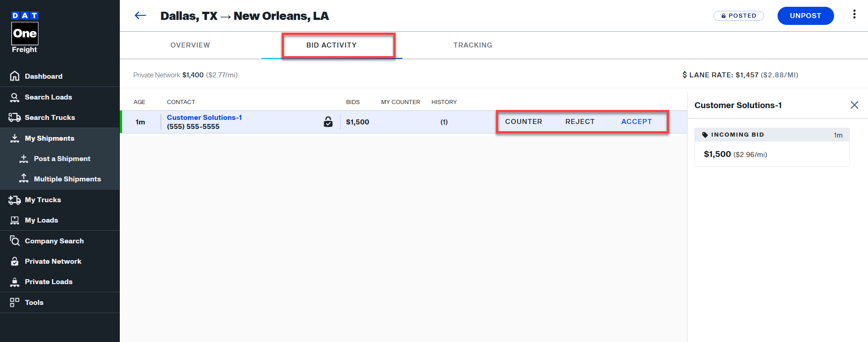Reject the $1,500 bid
The image size is (868, 342).
(580, 122)
